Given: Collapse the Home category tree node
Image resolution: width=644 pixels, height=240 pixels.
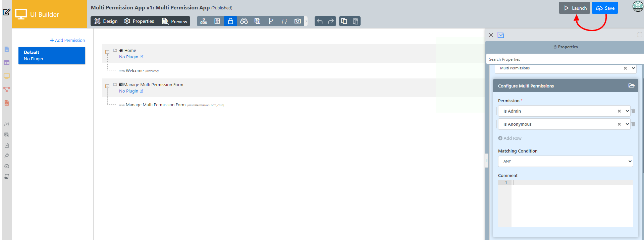Looking at the screenshot, I should click(107, 52).
